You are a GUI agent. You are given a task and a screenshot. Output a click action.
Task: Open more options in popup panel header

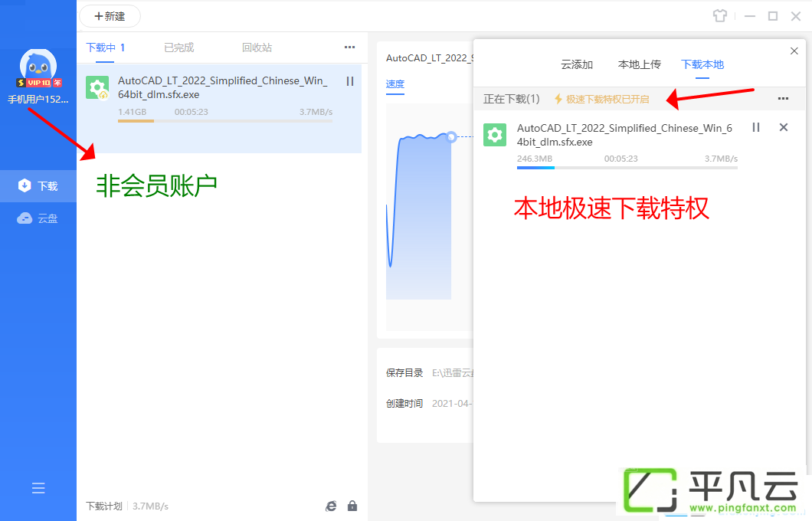(x=783, y=98)
